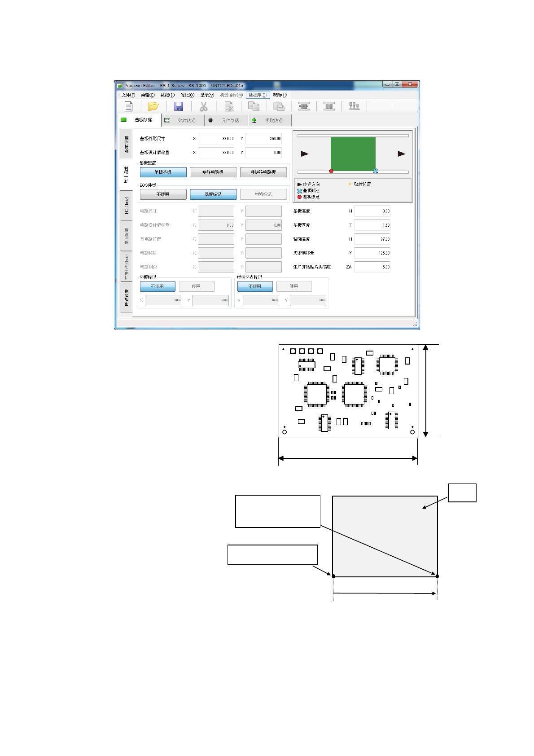534x756 pixels.
Task: Select the 尺寸设置 vertical side tab
Action: [126, 175]
